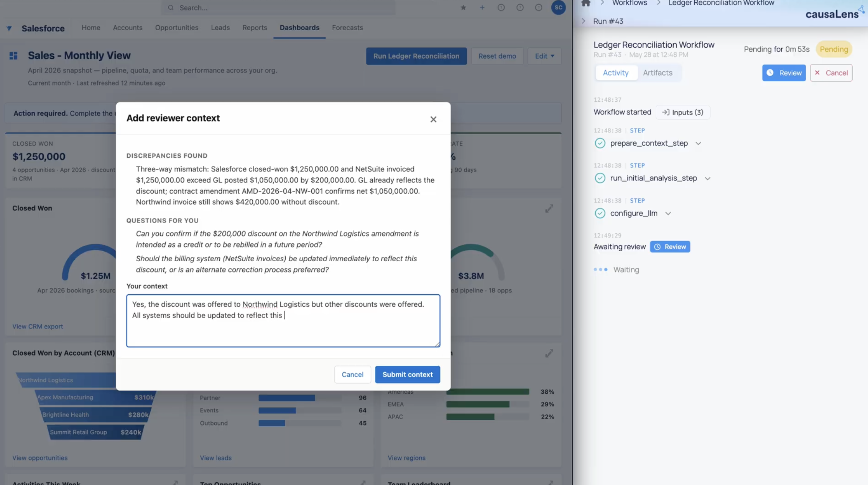Switch to the Artifacts tab
Viewport: 868px width, 485px height.
pyautogui.click(x=658, y=73)
